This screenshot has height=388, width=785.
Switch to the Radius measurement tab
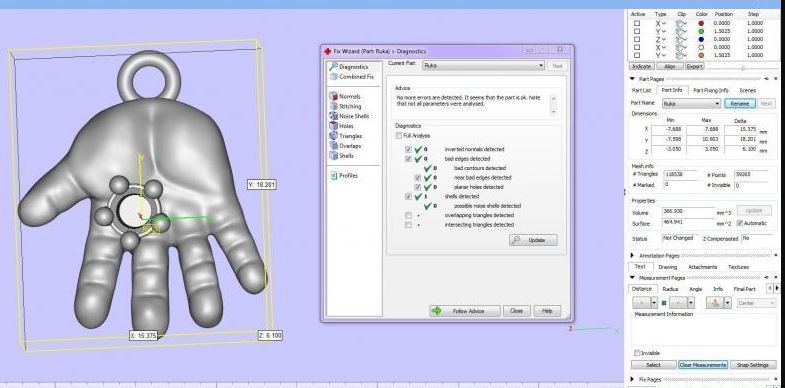[670, 289]
